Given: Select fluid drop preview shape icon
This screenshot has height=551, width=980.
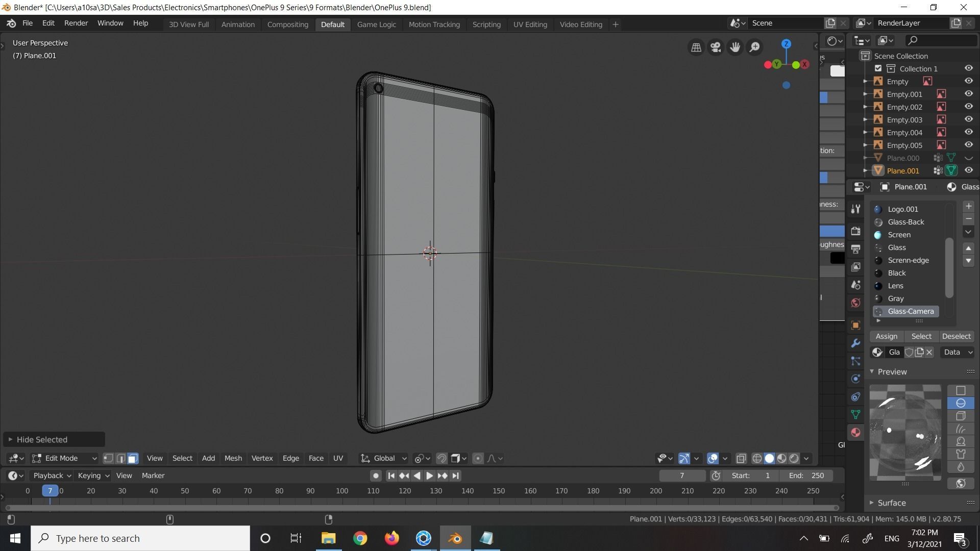Looking at the screenshot, I should tap(961, 467).
